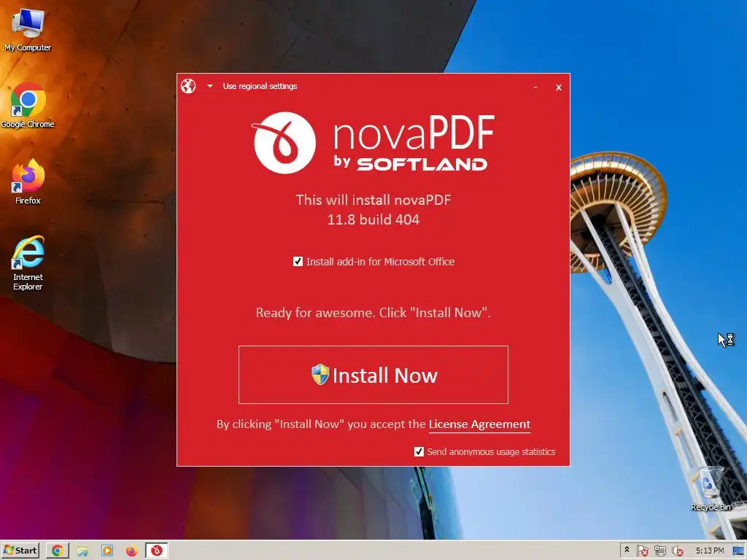The width and height of the screenshot is (747, 560).
Task: Click the 5:13 PM clock
Action: click(x=709, y=551)
